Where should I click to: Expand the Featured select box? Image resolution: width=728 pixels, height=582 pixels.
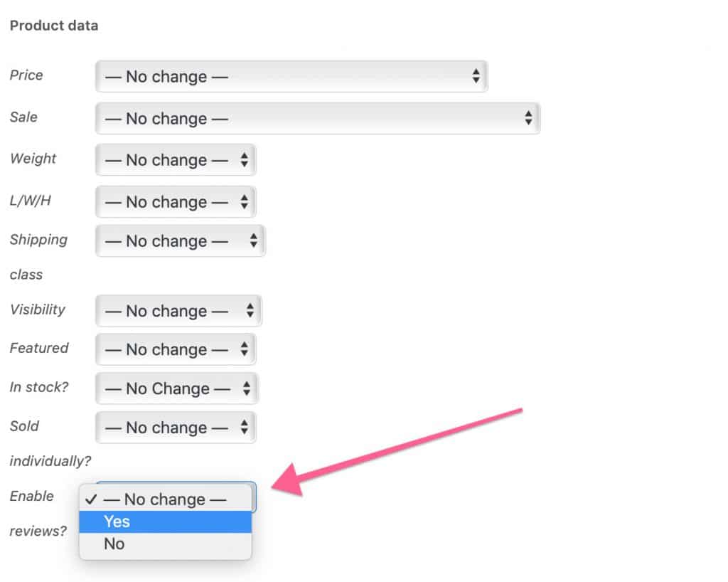pyautogui.click(x=176, y=349)
